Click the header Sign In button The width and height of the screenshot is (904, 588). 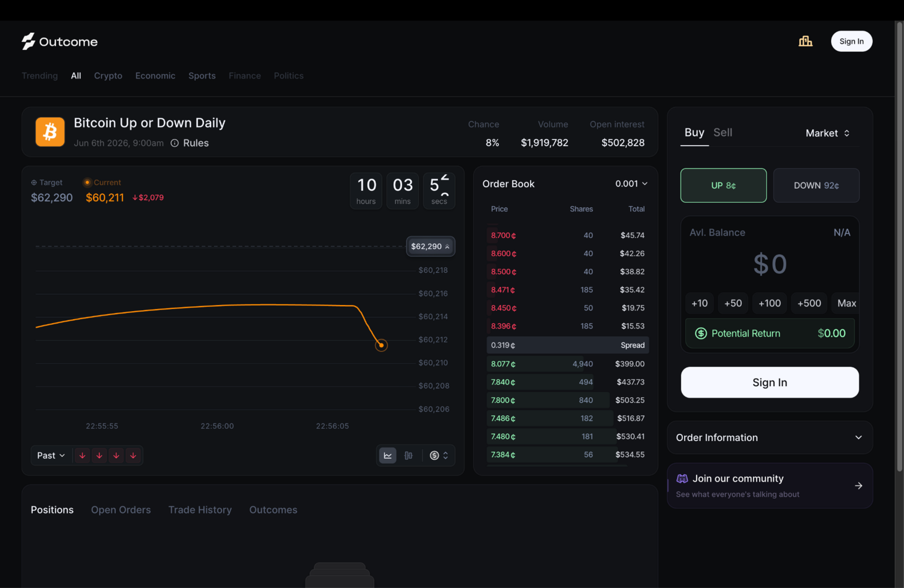pos(851,41)
